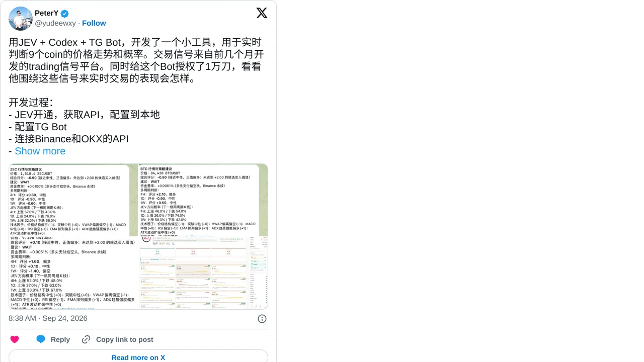Open the post info icon
Viewport: 644px width, 362px height.
point(262,319)
